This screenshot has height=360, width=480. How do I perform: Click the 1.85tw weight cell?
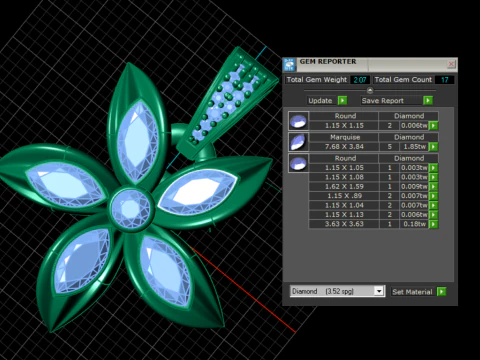(414, 147)
